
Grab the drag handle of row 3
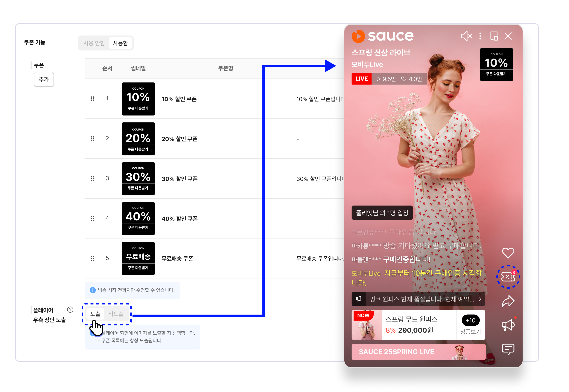pyautogui.click(x=92, y=179)
